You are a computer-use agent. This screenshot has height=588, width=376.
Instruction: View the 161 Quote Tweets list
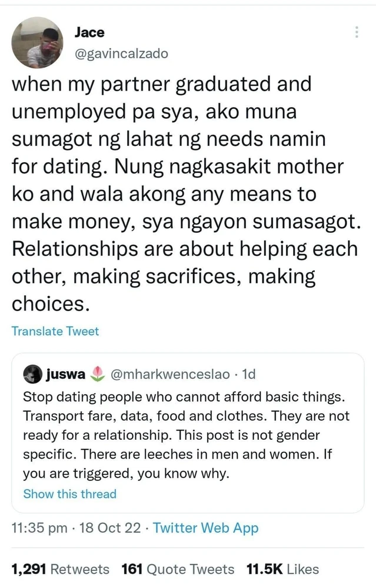tap(177, 569)
